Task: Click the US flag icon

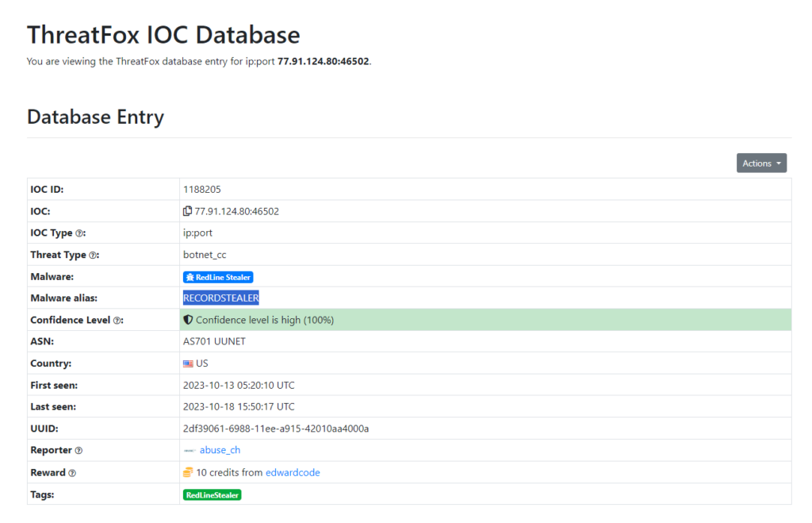Action: click(x=188, y=363)
